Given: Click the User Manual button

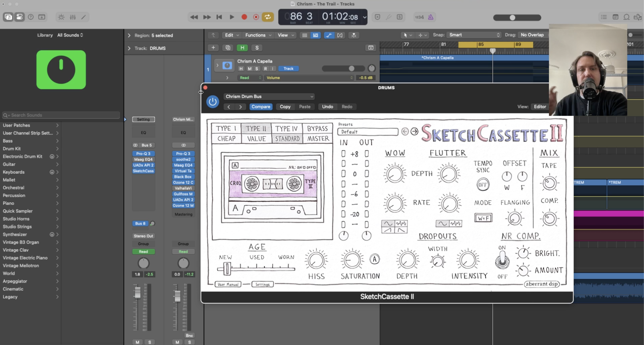Looking at the screenshot, I should [x=228, y=284].
